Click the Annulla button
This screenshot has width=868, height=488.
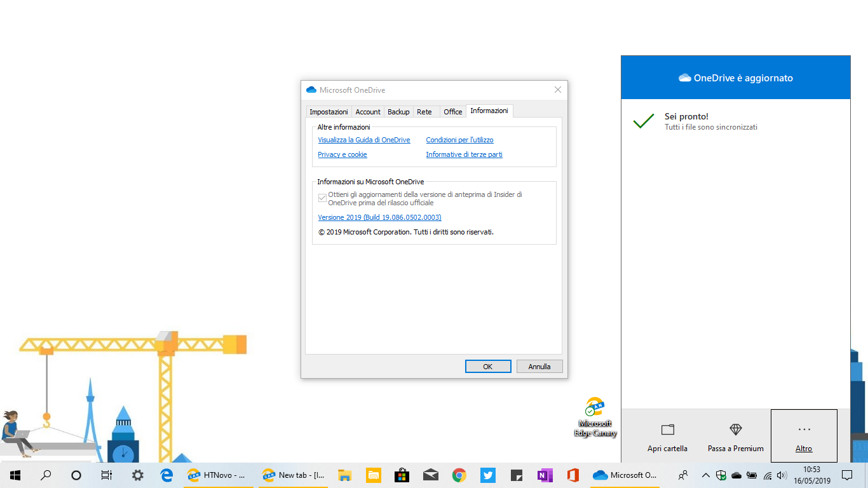point(539,366)
